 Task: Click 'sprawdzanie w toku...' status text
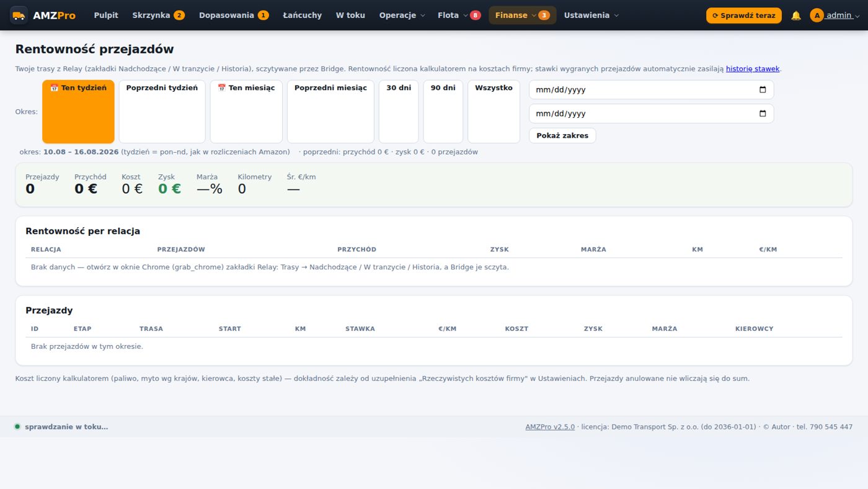(66, 427)
